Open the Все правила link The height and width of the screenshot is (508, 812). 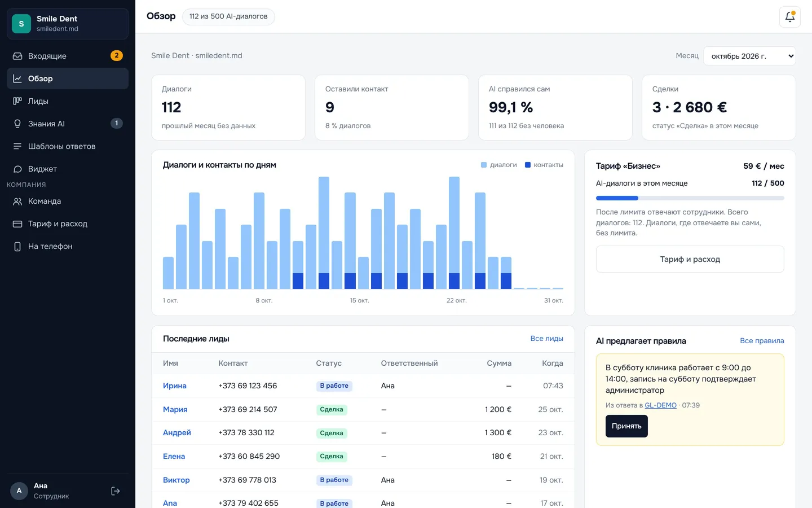762,341
